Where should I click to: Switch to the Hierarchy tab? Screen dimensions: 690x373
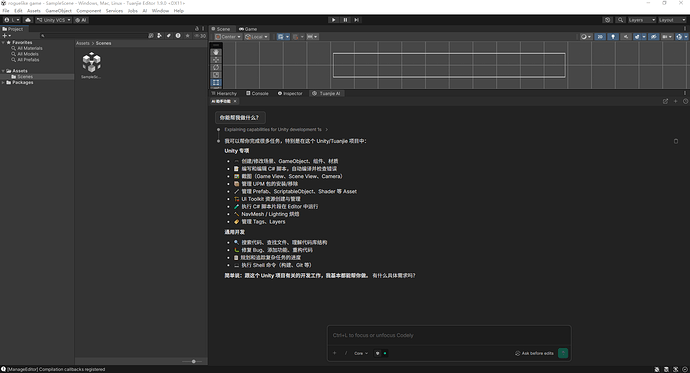(x=224, y=93)
